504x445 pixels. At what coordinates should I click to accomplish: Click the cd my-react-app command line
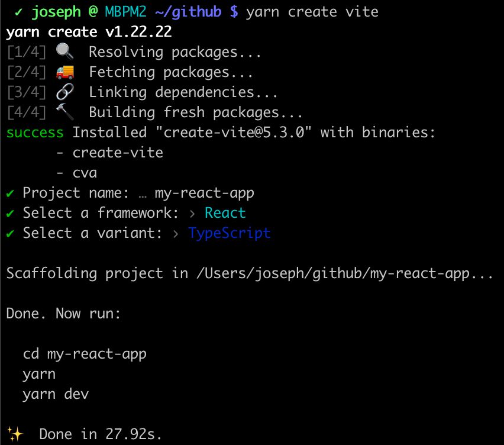[x=85, y=354]
